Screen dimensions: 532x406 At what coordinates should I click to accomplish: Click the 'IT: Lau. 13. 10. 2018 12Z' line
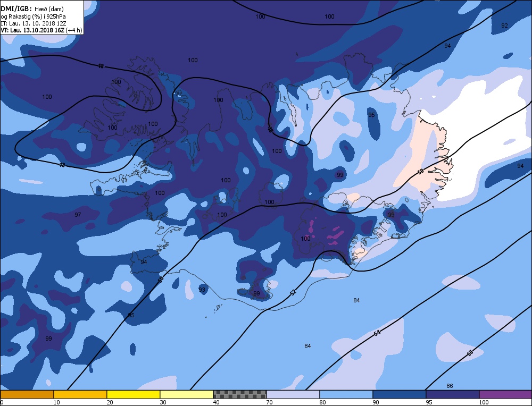pyautogui.click(x=33, y=23)
